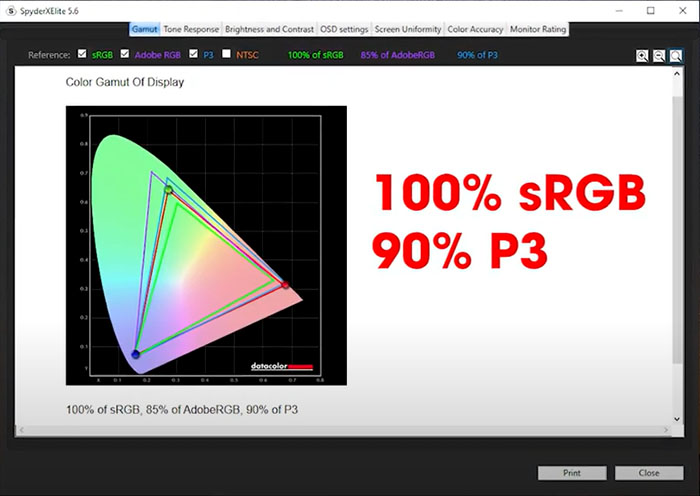Click the '100% of sRGB' green text
Viewport: 700px width, 496px height.
coord(316,55)
